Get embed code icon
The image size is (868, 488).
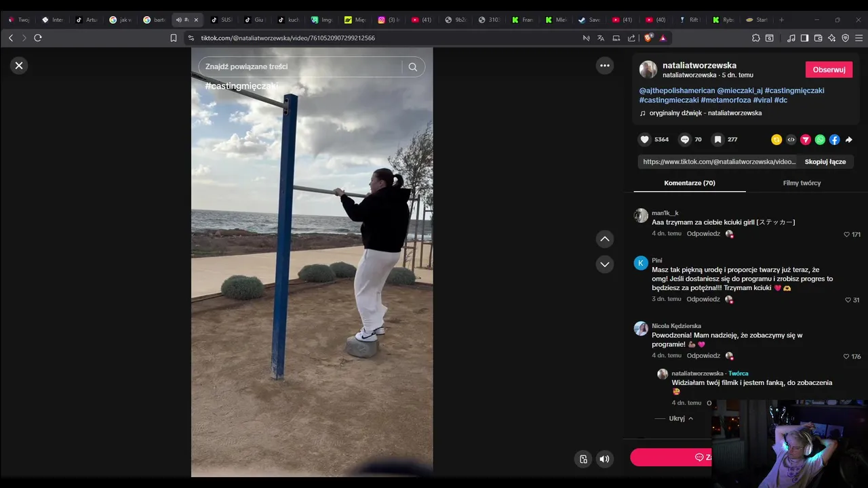coord(791,140)
